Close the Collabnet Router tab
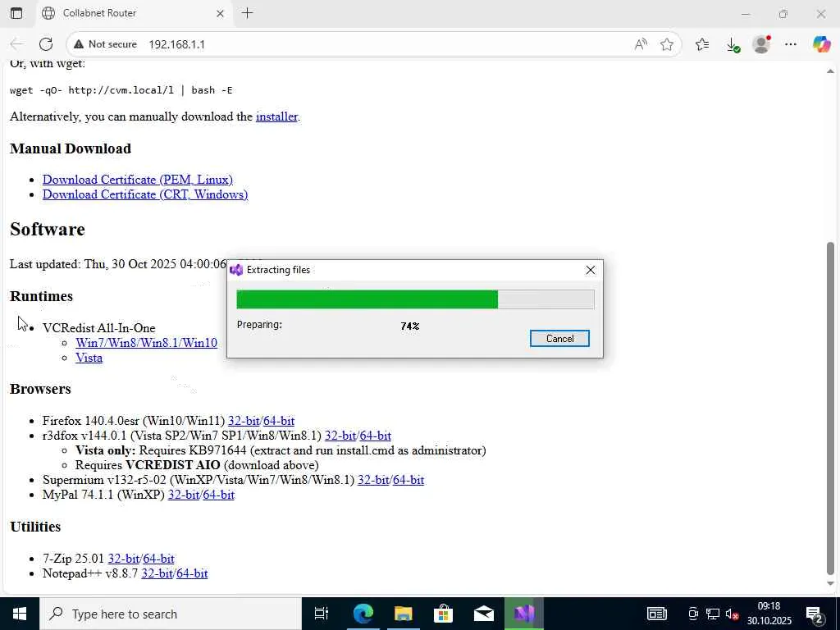The height and width of the screenshot is (630, 840). pos(220,13)
